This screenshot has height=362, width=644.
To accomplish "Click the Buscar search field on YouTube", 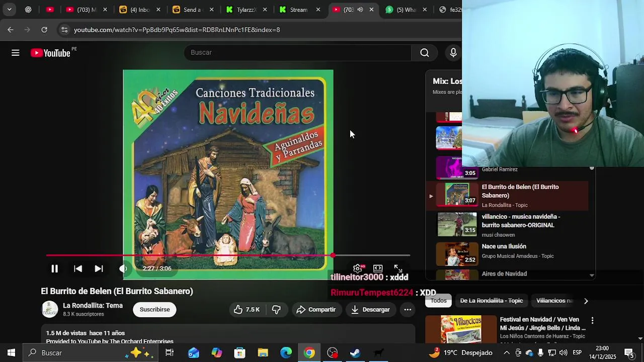I will point(298,52).
